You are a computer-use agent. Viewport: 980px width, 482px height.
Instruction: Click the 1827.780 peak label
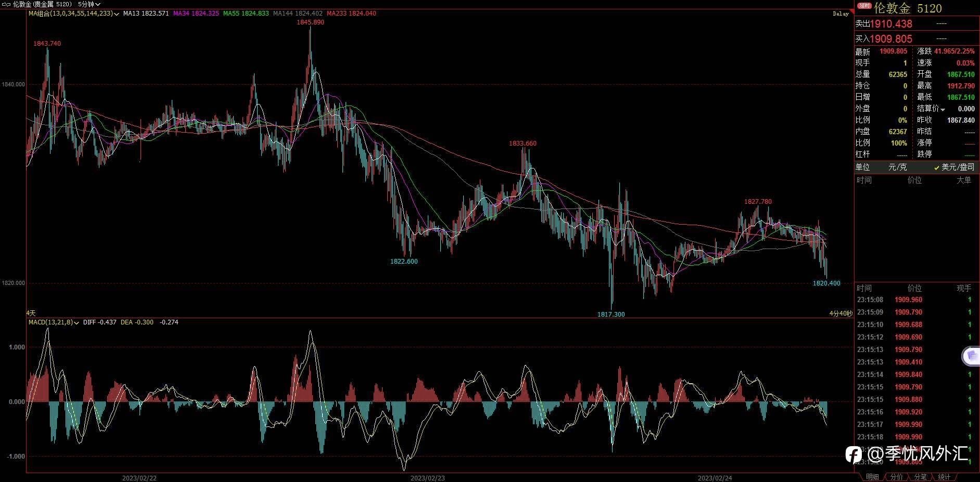tap(758, 202)
